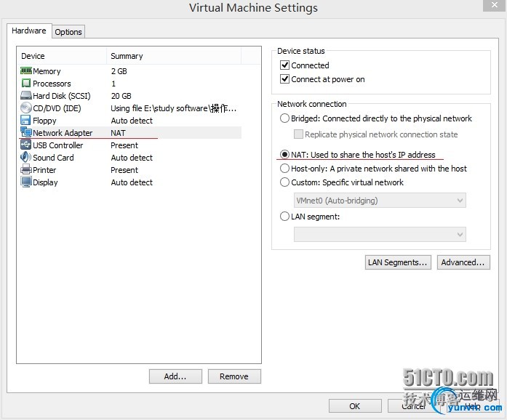Select the Using file E:\study software summary

173,108
